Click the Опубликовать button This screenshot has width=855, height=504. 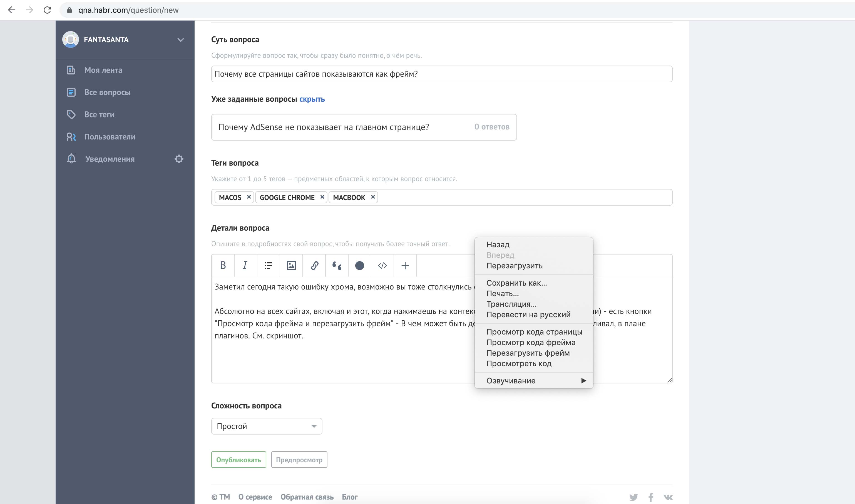238,460
